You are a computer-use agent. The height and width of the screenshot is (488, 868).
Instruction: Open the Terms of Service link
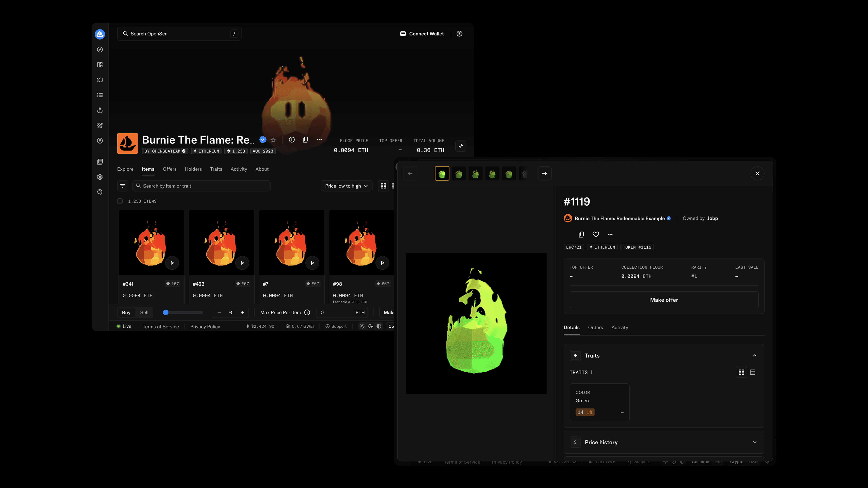point(161,327)
